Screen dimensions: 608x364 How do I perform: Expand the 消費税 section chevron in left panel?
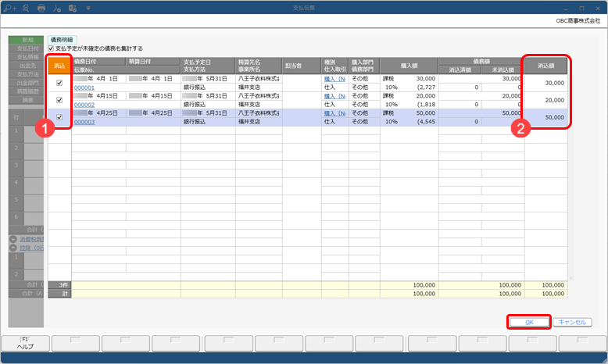click(x=13, y=239)
